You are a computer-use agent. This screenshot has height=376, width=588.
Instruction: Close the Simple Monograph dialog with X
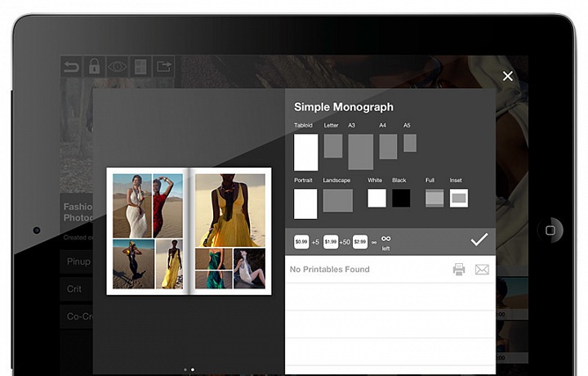(508, 76)
